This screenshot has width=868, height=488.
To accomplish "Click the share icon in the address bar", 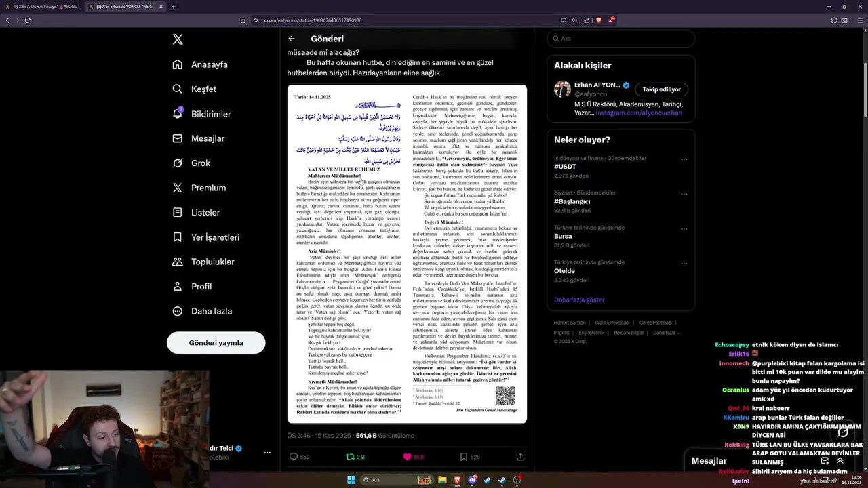I will [587, 20].
